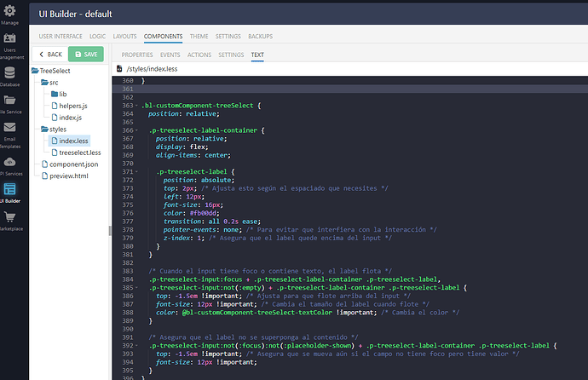Image resolution: width=588 pixels, height=380 pixels.
Task: Click line number 380 in the gutter
Action: coord(128,246)
